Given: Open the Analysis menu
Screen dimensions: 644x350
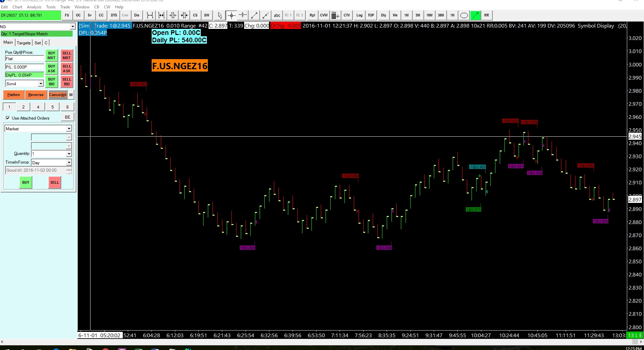Looking at the screenshot, I should pos(34,7).
